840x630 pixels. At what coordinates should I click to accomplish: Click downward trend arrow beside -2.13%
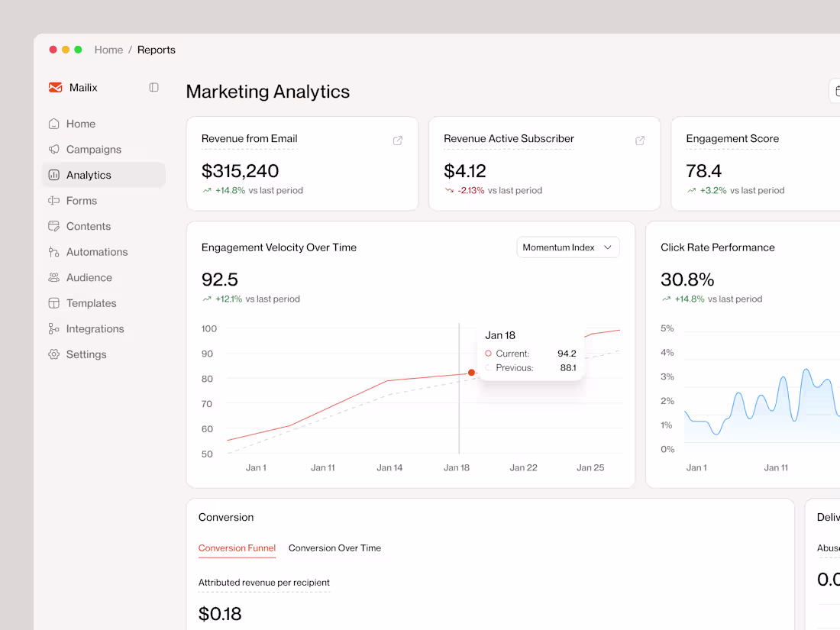coord(449,190)
